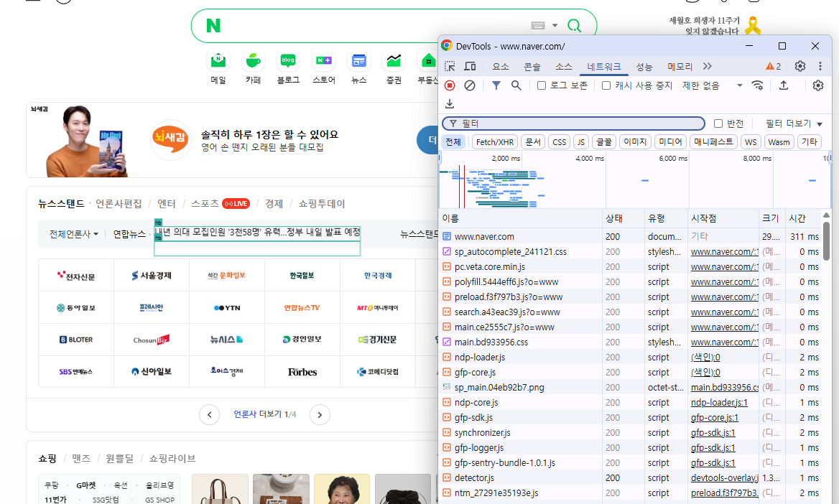Click the import HAR upload arrow icon

coord(784,85)
